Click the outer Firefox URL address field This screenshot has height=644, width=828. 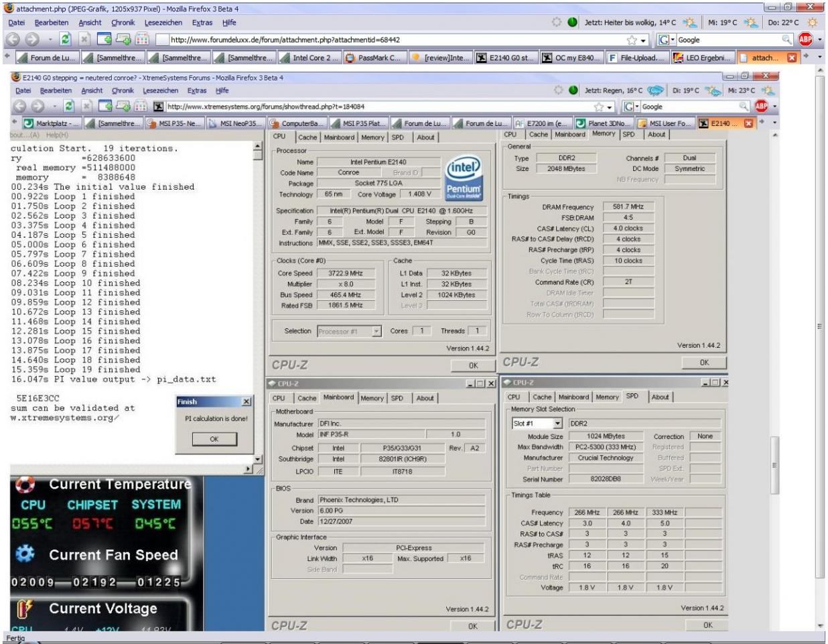tap(398, 40)
